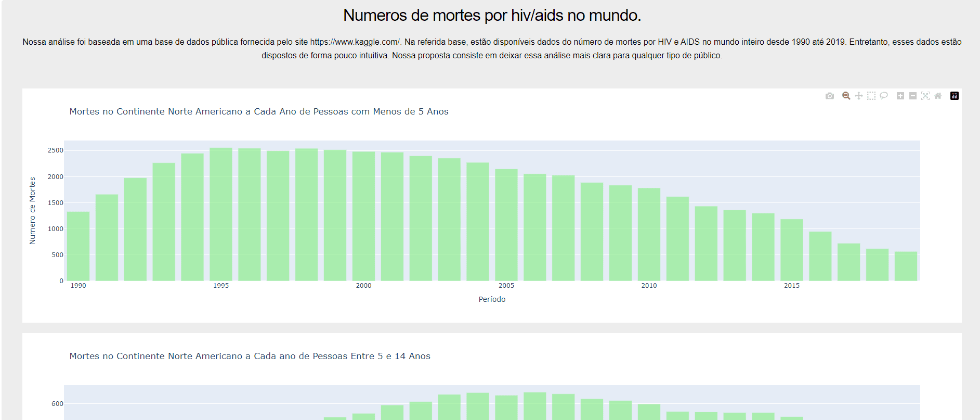Zoom in with the plus modebar icon

[900, 96]
